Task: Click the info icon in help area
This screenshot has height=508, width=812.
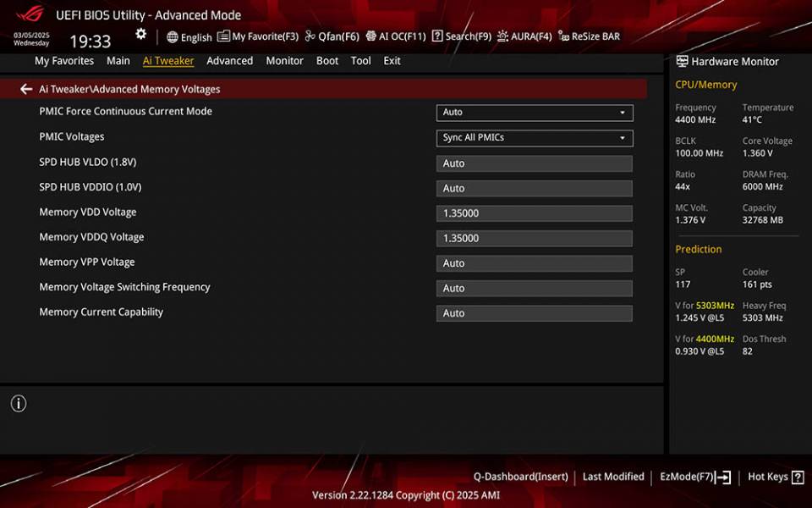Action: [x=19, y=403]
